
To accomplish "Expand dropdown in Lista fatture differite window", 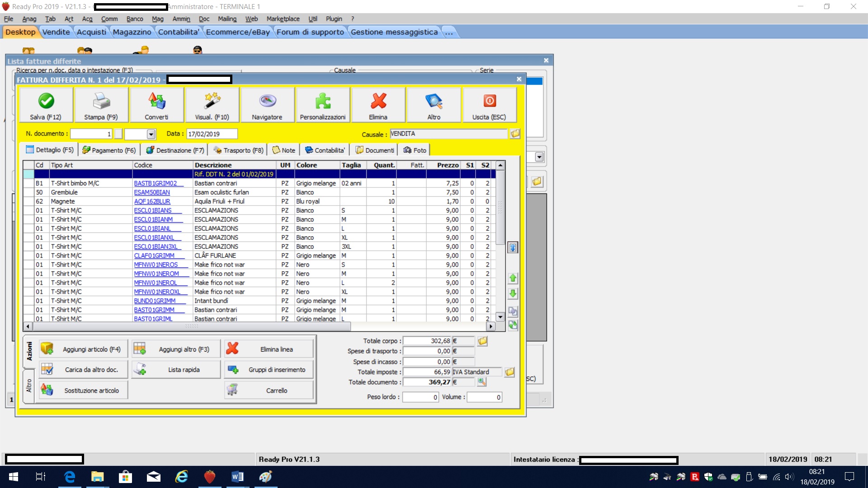I will (x=539, y=157).
